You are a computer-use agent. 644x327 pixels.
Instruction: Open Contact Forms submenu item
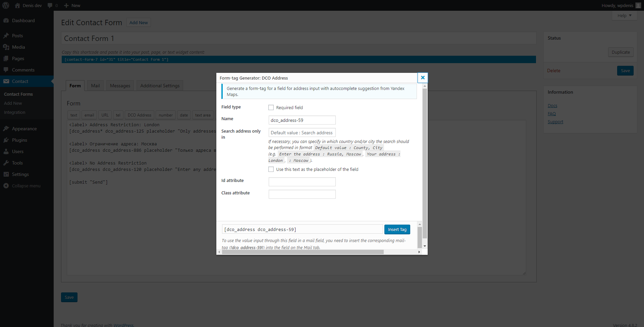(x=18, y=94)
